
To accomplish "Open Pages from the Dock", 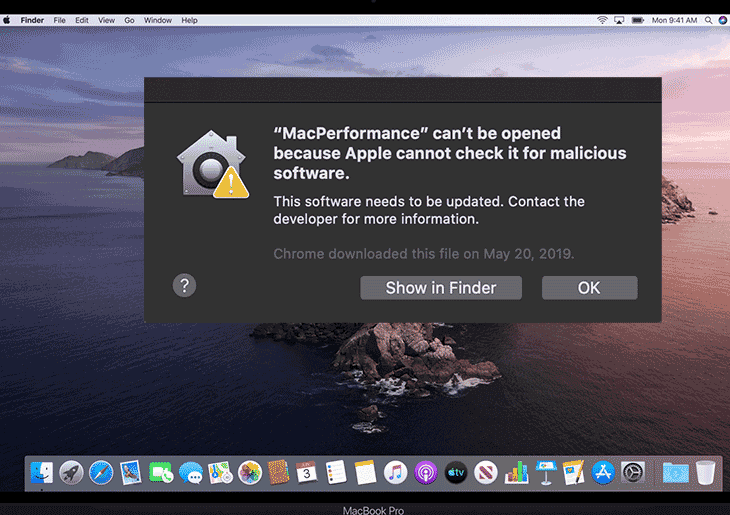I will click(574, 473).
